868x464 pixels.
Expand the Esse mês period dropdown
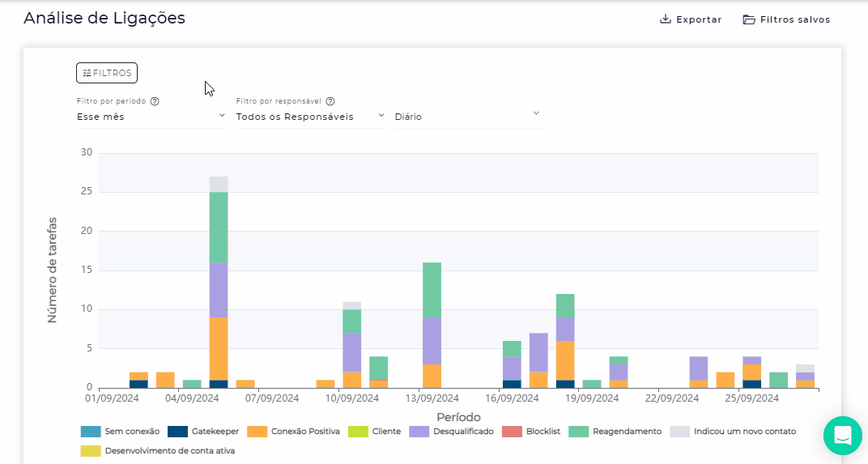[x=151, y=117]
